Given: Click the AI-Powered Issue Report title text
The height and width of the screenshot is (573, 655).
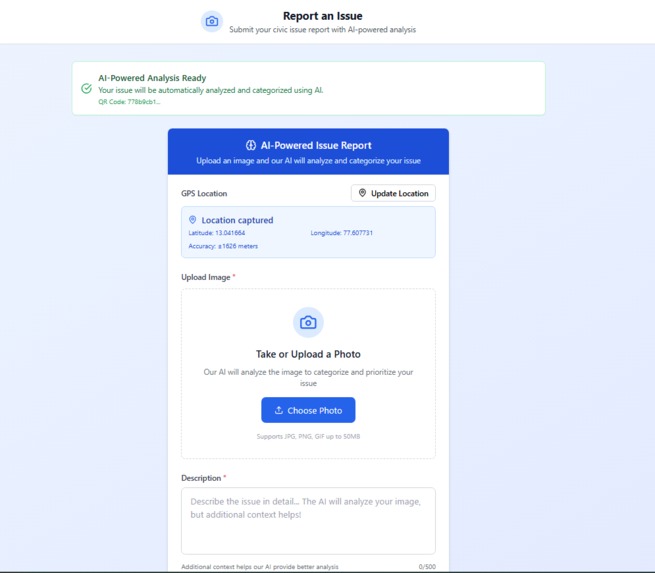Looking at the screenshot, I should (x=316, y=145).
